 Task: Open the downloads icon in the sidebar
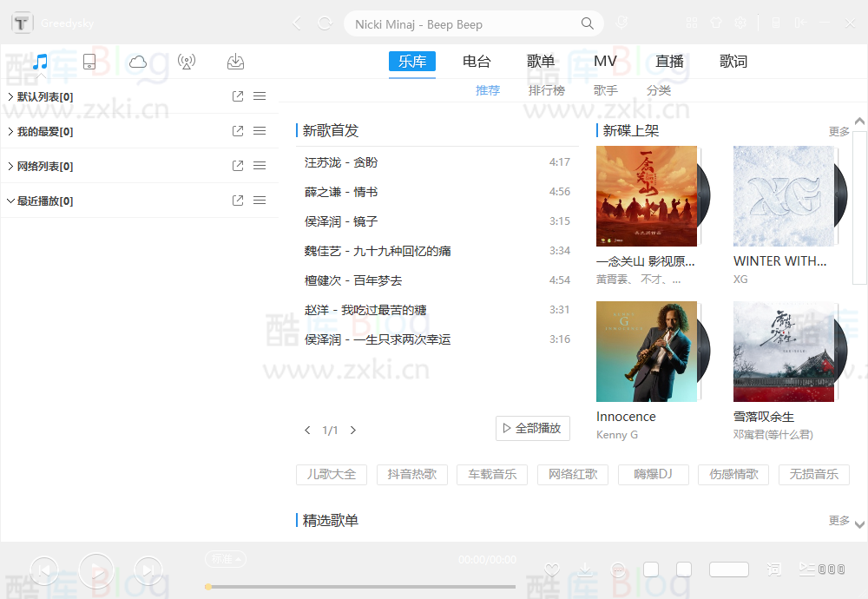click(x=234, y=62)
